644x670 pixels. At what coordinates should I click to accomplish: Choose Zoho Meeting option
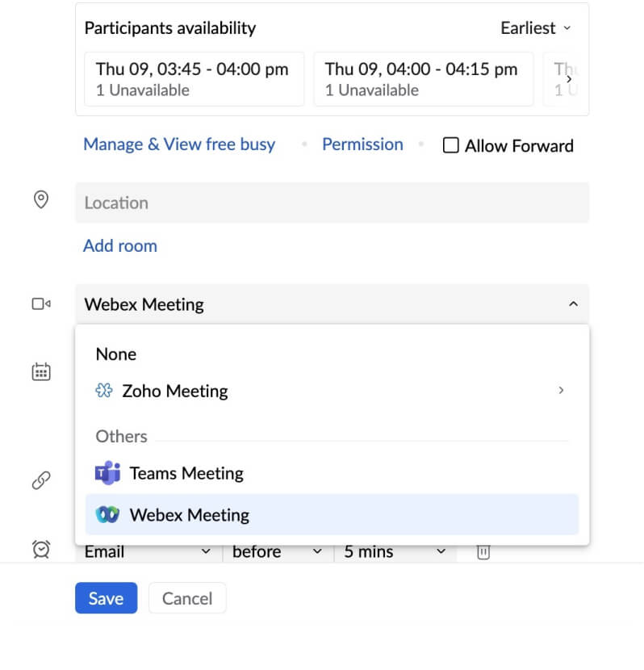(x=332, y=391)
